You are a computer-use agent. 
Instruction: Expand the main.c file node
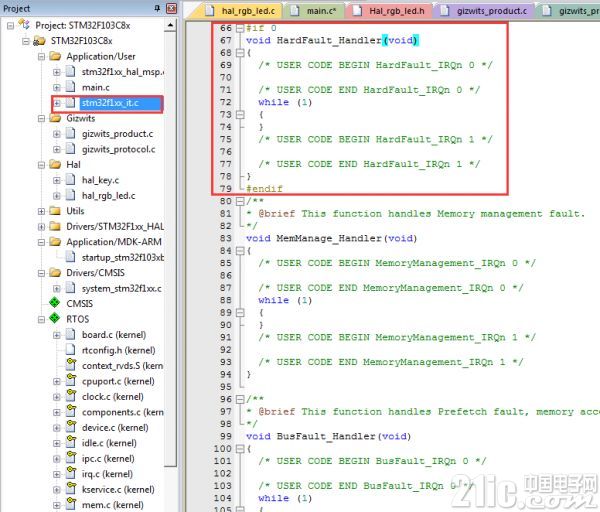coord(57,88)
